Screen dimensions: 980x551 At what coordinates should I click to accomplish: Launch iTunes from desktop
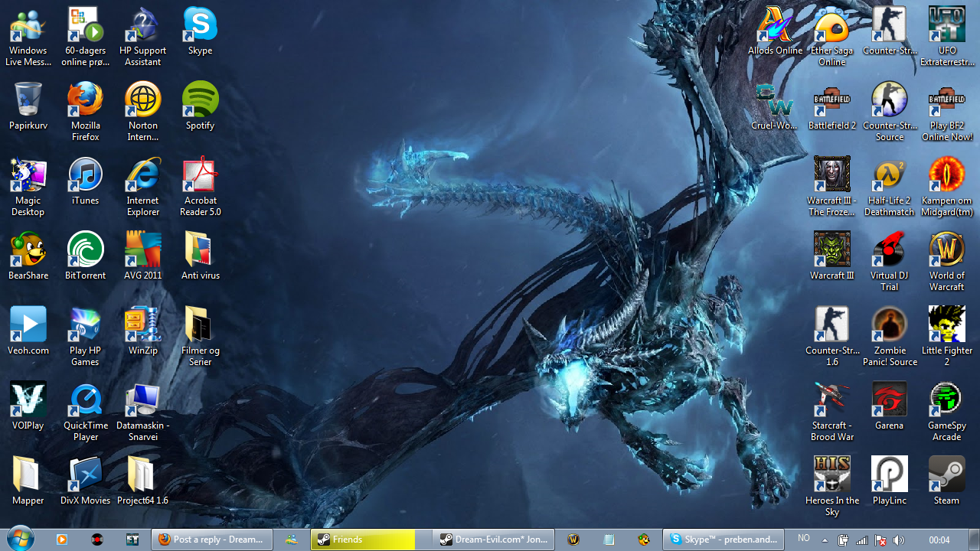85,175
